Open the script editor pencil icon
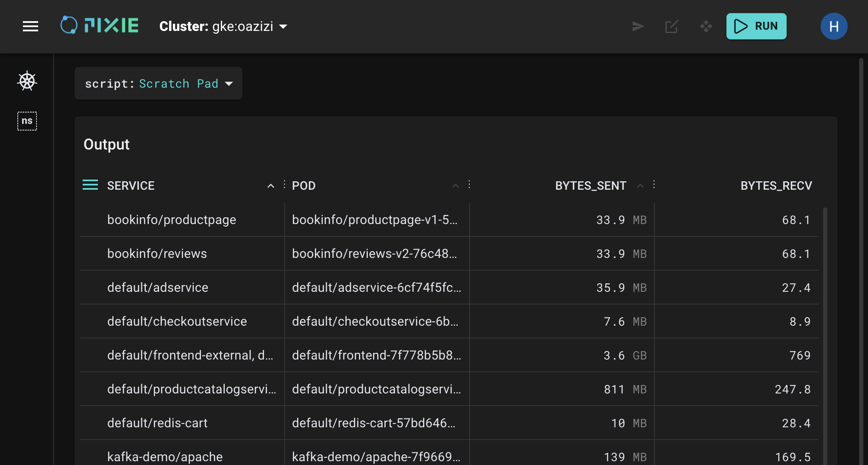The image size is (868, 465). [672, 26]
